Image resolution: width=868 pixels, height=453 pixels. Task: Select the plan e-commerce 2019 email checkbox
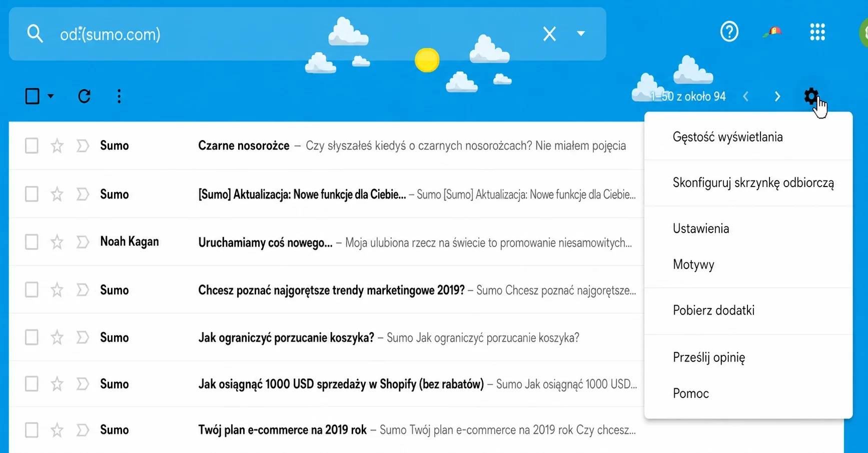point(32,430)
